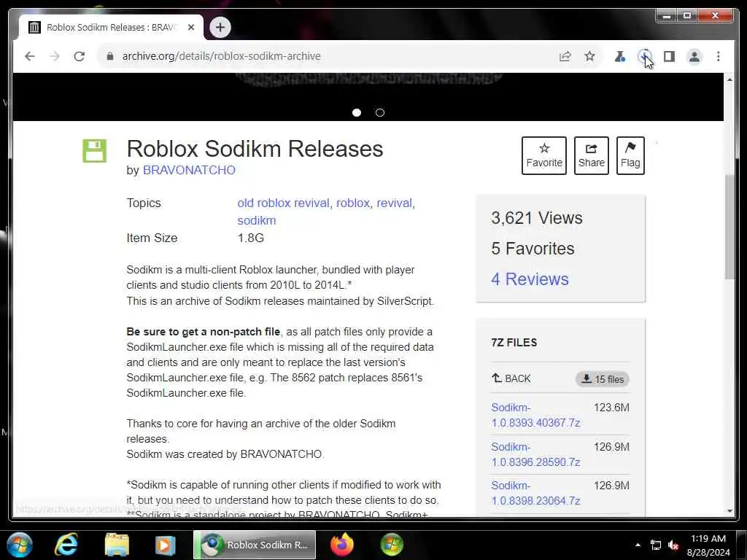
Task: Open the 'old roblox revival' topic link
Action: 284,203
